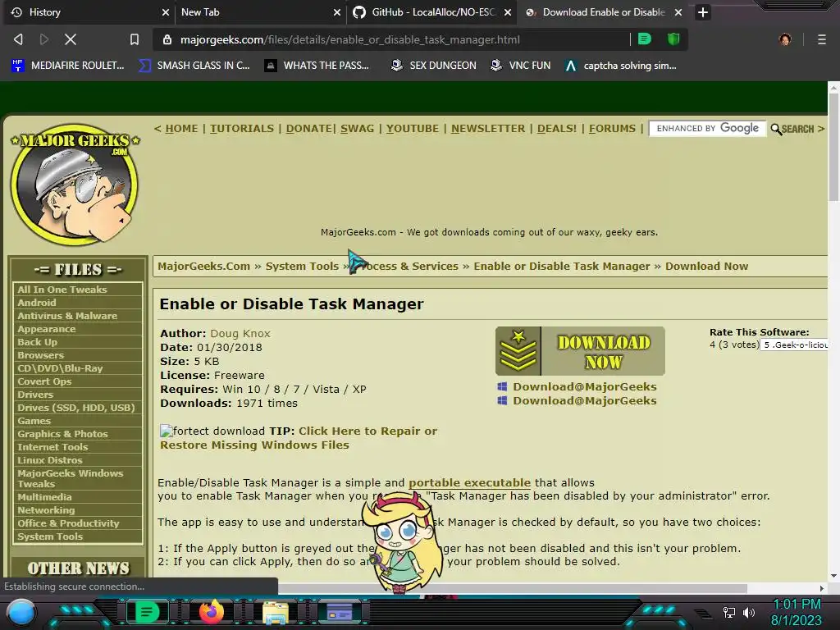This screenshot has width=840, height=630.
Task: Click the address bar URL
Action: pos(349,39)
